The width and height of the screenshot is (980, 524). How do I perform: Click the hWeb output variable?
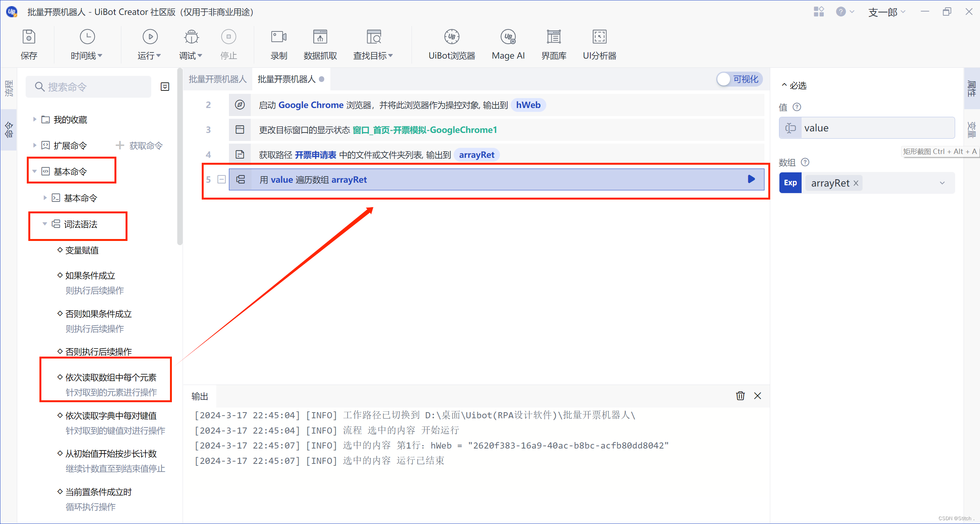coord(528,105)
